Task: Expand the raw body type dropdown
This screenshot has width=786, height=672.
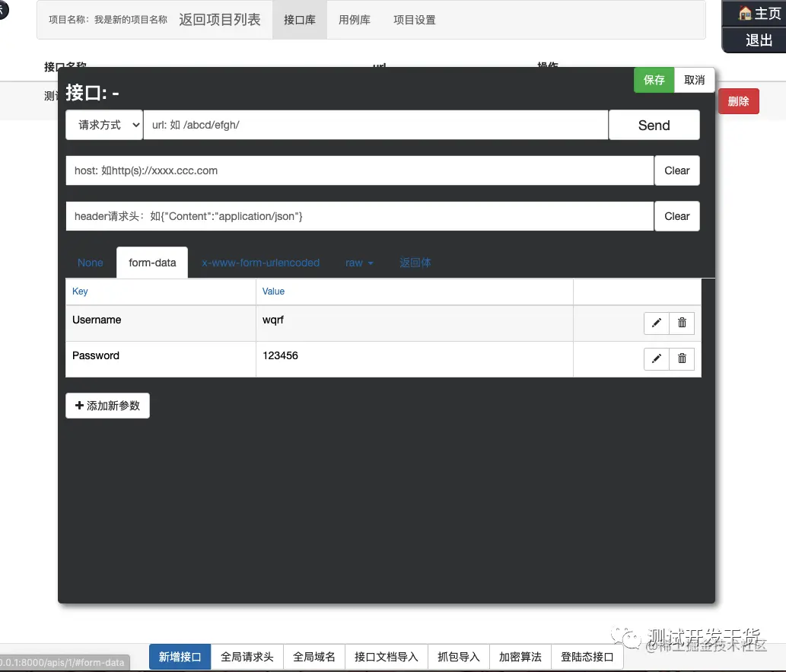Action: (x=358, y=262)
